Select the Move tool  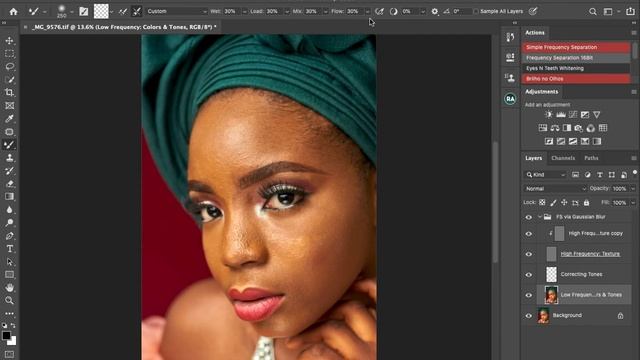click(9, 40)
